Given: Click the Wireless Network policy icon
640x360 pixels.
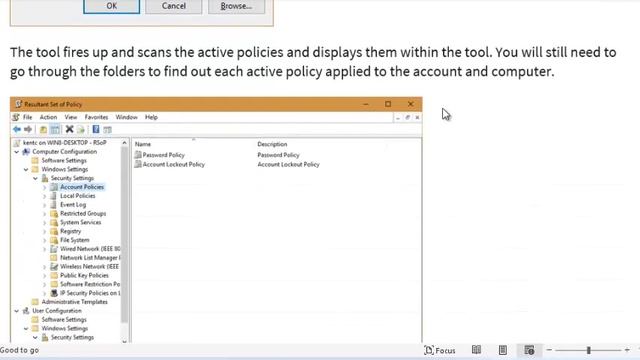Looking at the screenshot, I should click(x=54, y=267).
